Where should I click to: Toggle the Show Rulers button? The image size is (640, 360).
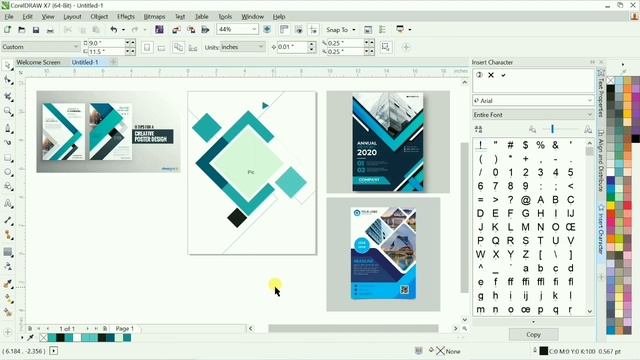pyautogui.click(x=284, y=29)
